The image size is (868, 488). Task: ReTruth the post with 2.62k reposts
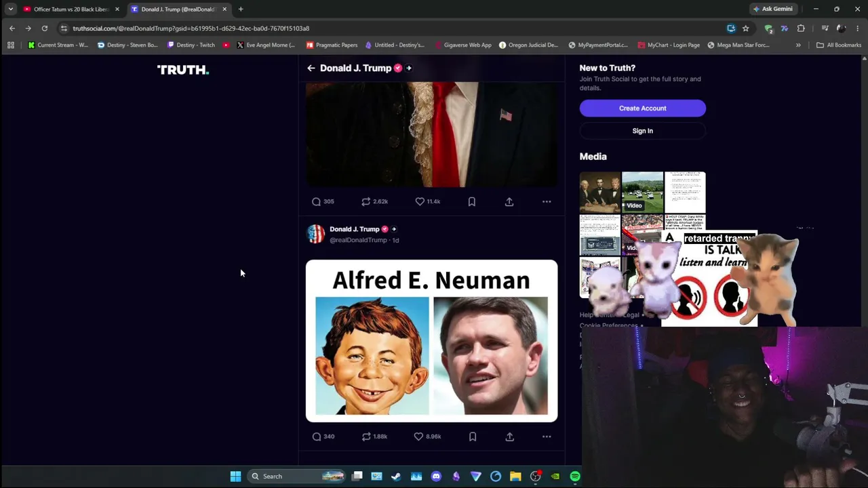tap(374, 201)
